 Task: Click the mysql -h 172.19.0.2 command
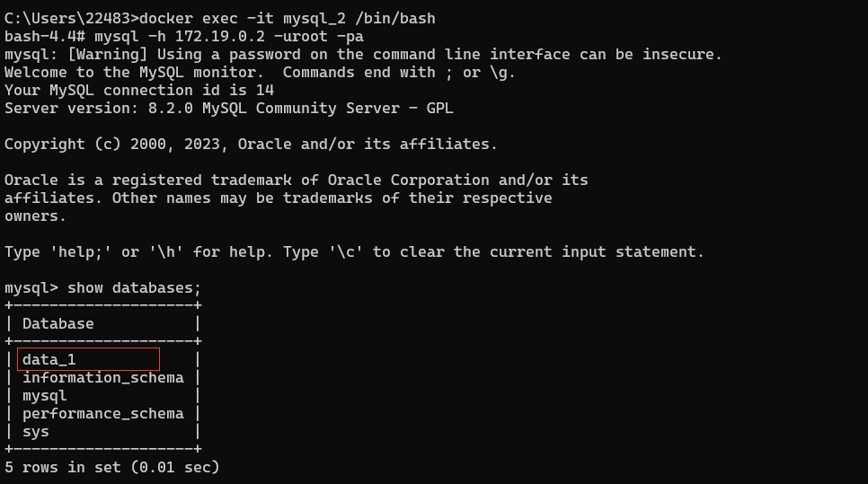coord(228,37)
